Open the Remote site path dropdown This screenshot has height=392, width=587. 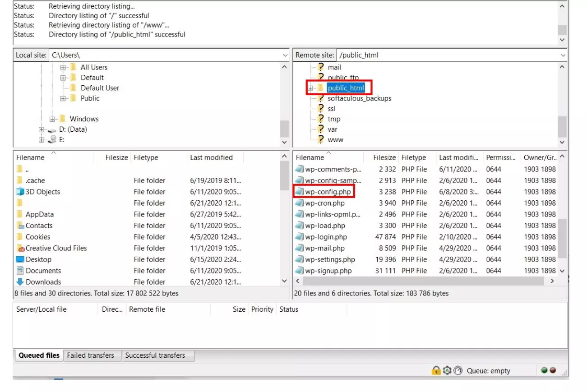pyautogui.click(x=563, y=55)
